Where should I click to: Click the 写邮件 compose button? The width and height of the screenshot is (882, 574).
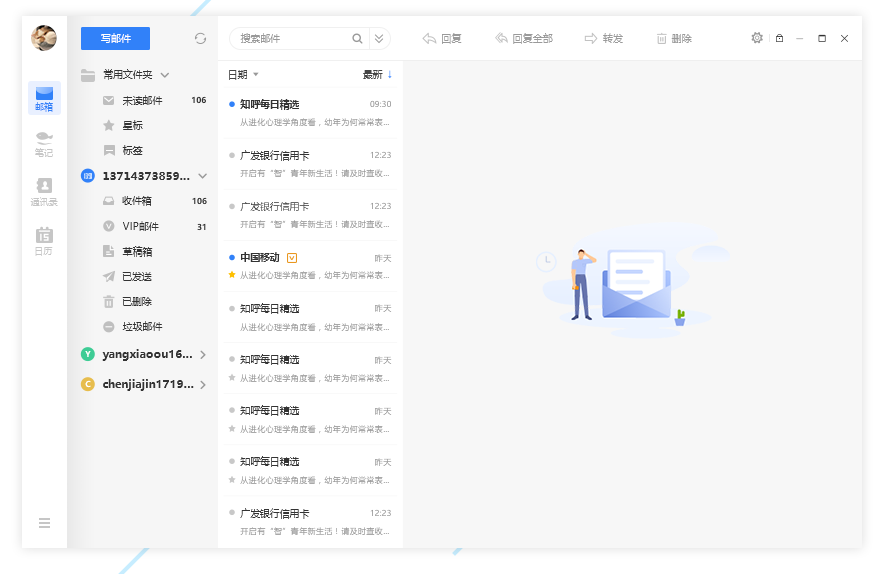115,38
